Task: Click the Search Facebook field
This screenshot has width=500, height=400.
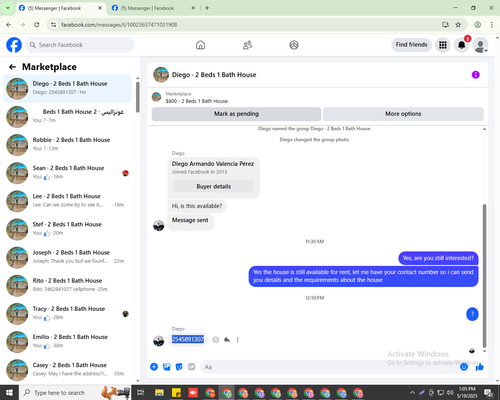Action: click(x=80, y=45)
